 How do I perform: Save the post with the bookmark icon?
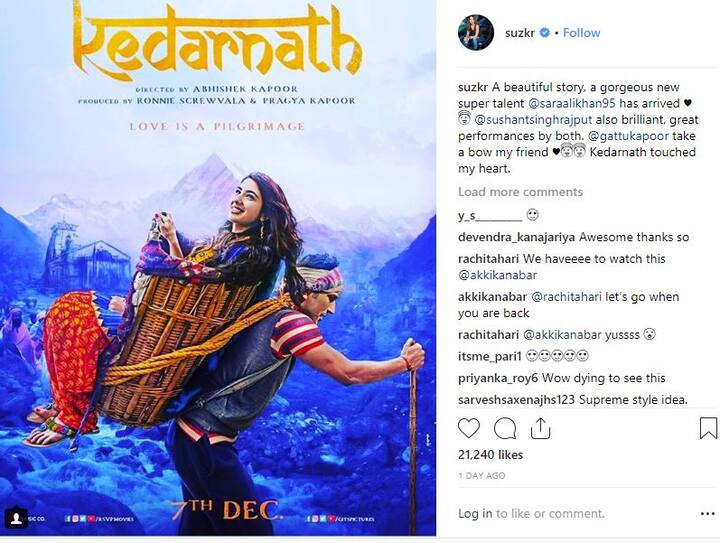point(709,428)
